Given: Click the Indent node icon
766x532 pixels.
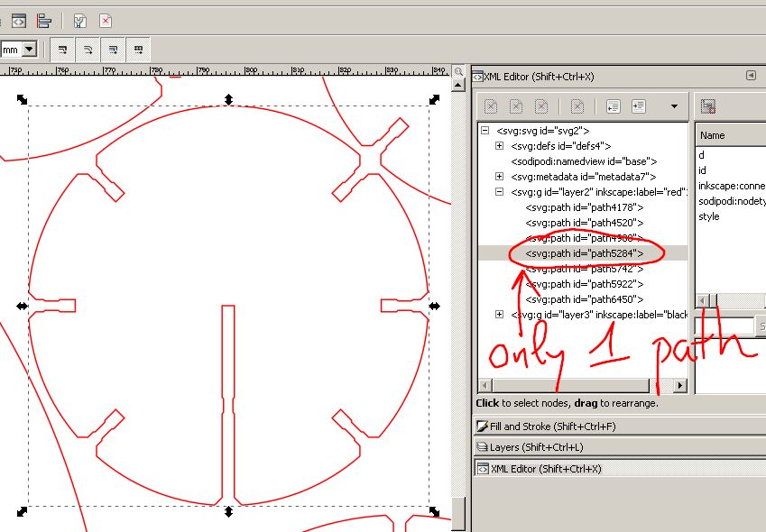Looking at the screenshot, I should pyautogui.click(x=639, y=105).
